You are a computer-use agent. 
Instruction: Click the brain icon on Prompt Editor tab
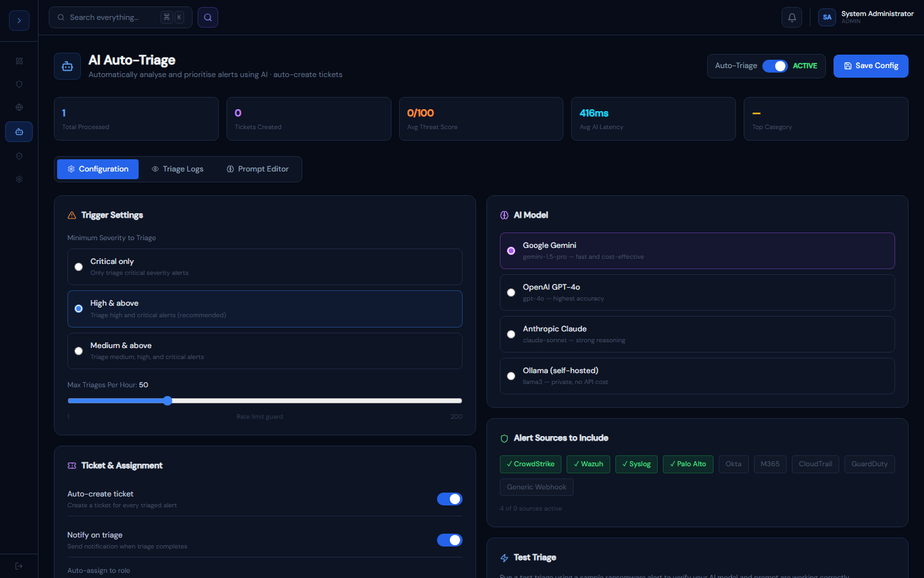pyautogui.click(x=230, y=169)
